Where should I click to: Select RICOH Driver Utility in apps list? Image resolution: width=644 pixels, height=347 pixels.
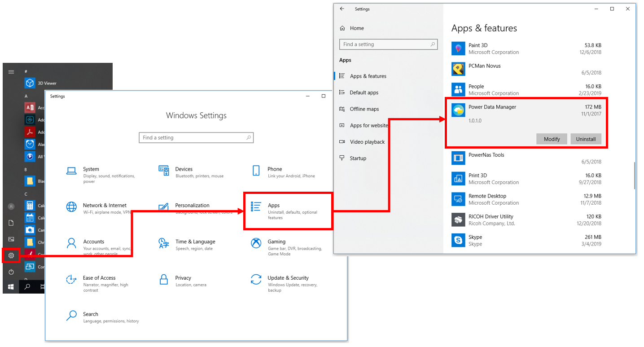[x=527, y=220]
